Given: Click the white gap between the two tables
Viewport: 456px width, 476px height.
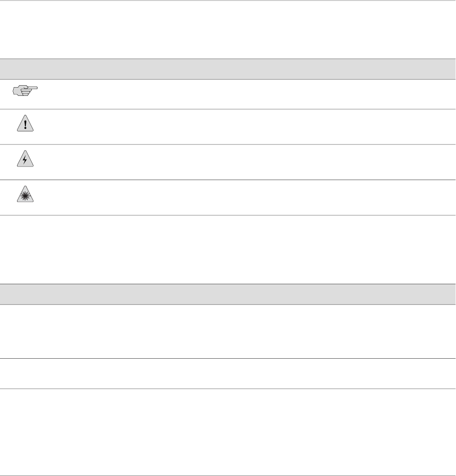Looking at the screenshot, I should coord(228,249).
